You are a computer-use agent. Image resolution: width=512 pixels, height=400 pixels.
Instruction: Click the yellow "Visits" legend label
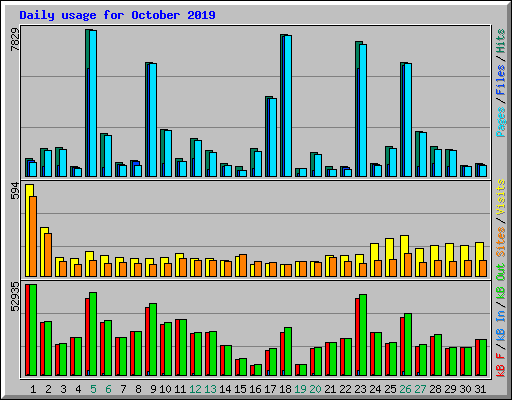pyautogui.click(x=501, y=197)
